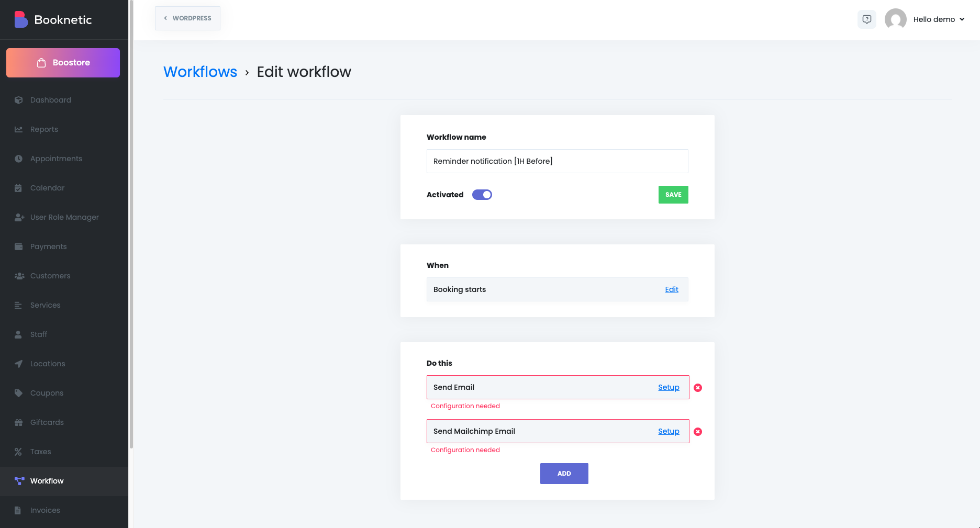980x528 pixels.
Task: Click the Customers group icon
Action: tap(19, 276)
